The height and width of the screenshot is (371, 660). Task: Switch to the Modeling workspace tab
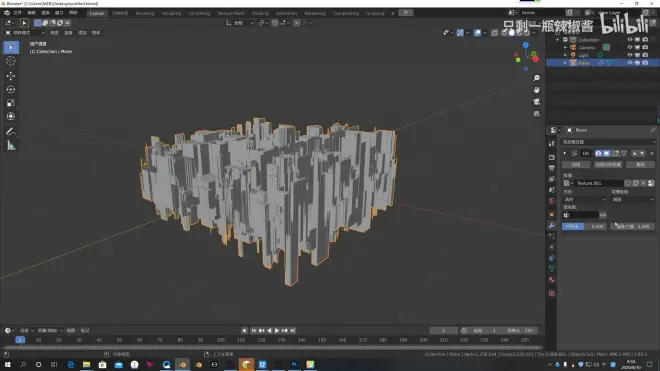pyautogui.click(x=145, y=13)
